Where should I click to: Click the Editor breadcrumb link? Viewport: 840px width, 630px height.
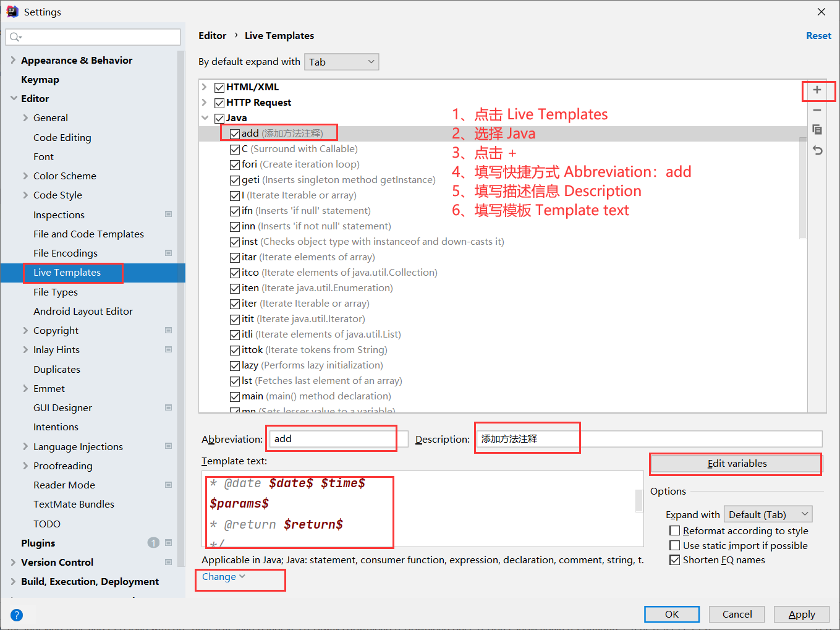point(213,35)
